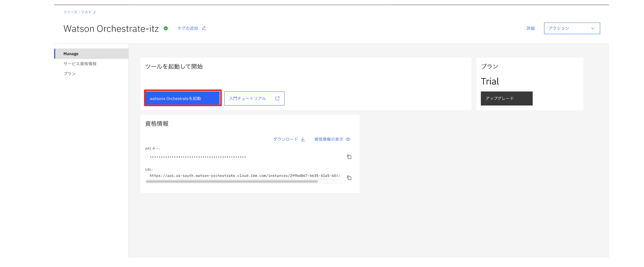
Task: Click the pencil edit tag icon
Action: coord(204,28)
